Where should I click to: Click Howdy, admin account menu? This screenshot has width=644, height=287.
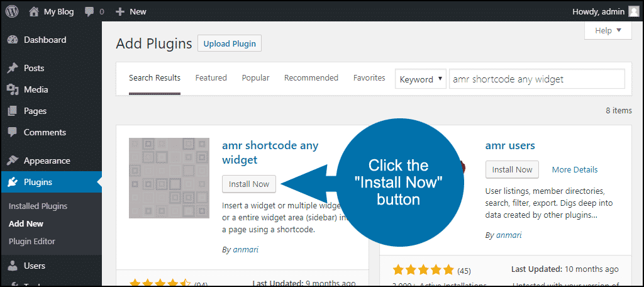click(606, 12)
